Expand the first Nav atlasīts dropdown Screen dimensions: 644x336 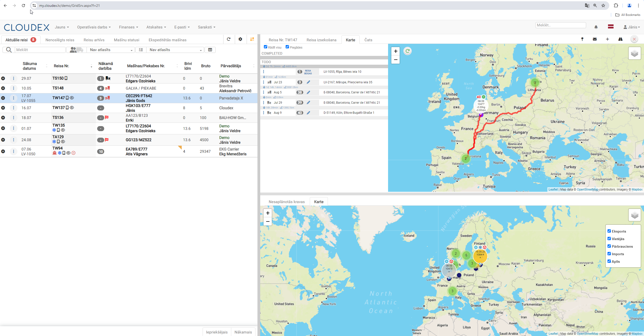pyautogui.click(x=110, y=50)
